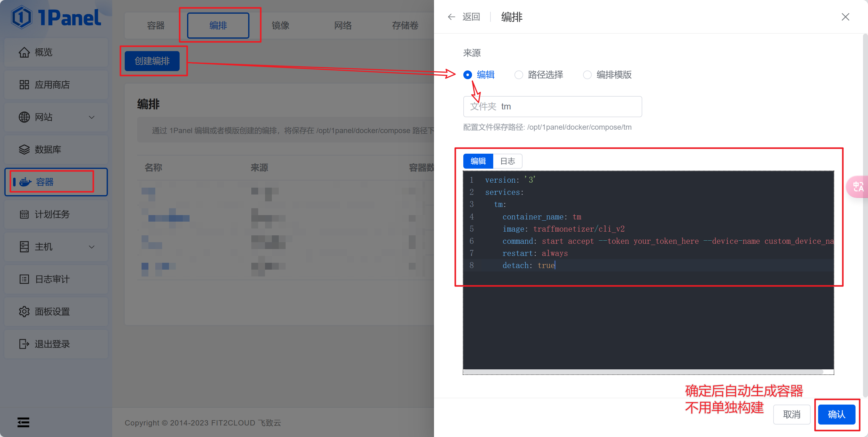Select the 日志 log tab

(x=508, y=161)
